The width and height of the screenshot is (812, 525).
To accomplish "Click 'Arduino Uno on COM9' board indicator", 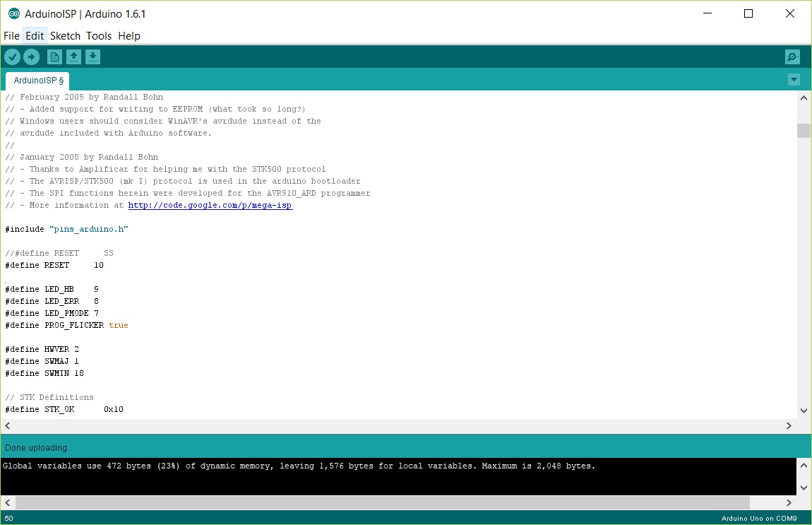I will [x=759, y=518].
